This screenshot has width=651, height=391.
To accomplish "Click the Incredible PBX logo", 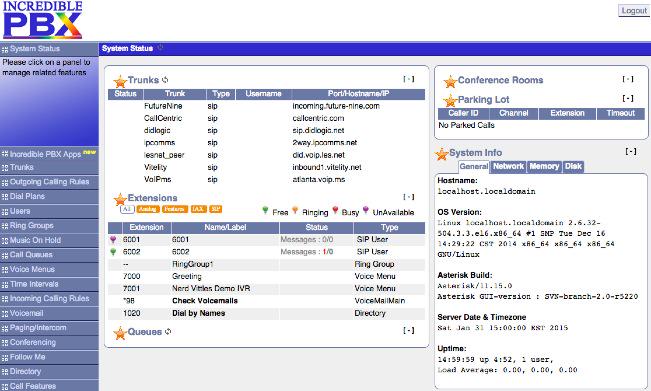I will 42,20.
